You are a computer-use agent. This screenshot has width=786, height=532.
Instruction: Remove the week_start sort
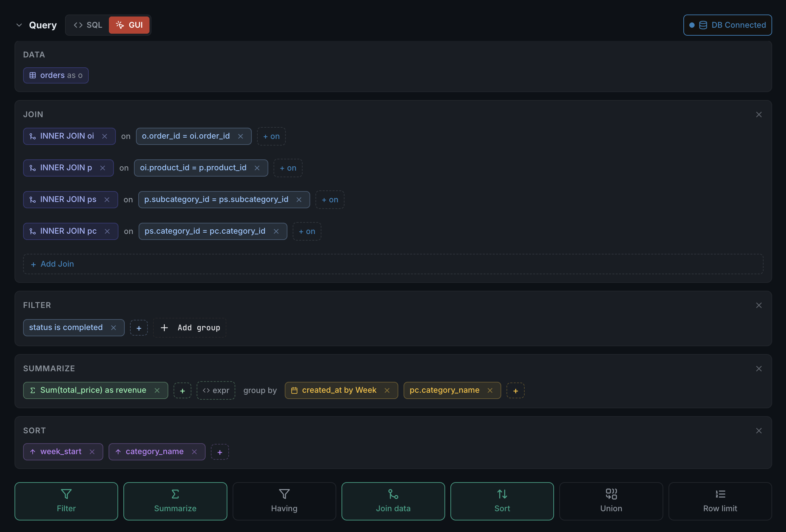pyautogui.click(x=92, y=452)
